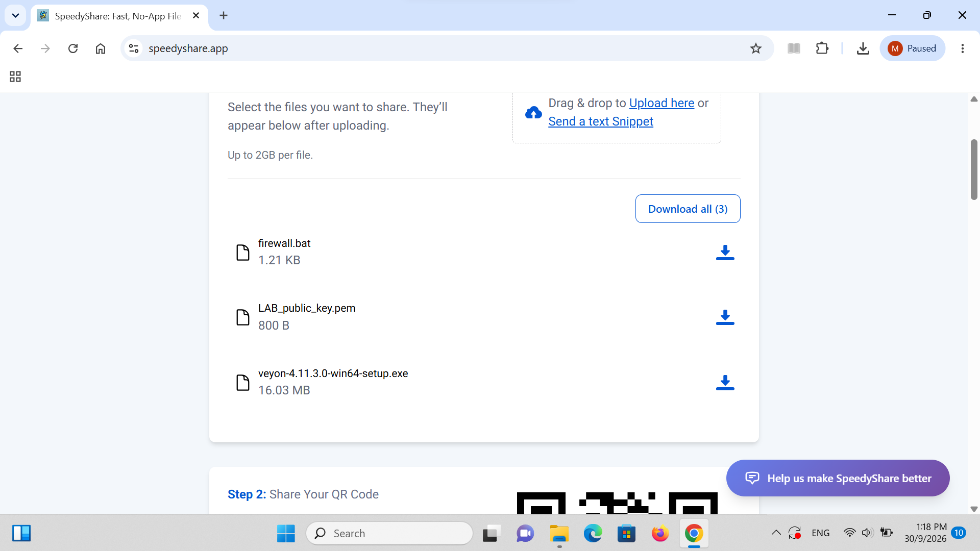This screenshot has height=551, width=980.
Task: Open Chrome three-dot menu
Action: pos(963,48)
